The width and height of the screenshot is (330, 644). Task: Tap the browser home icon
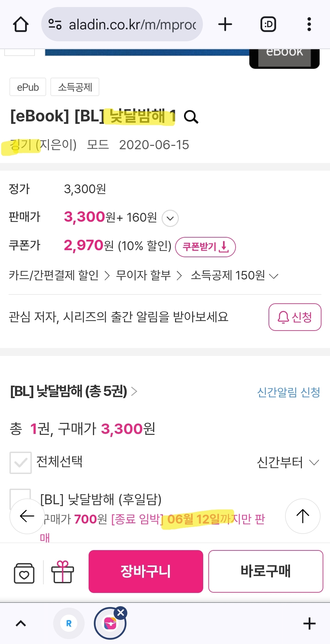[x=21, y=24]
